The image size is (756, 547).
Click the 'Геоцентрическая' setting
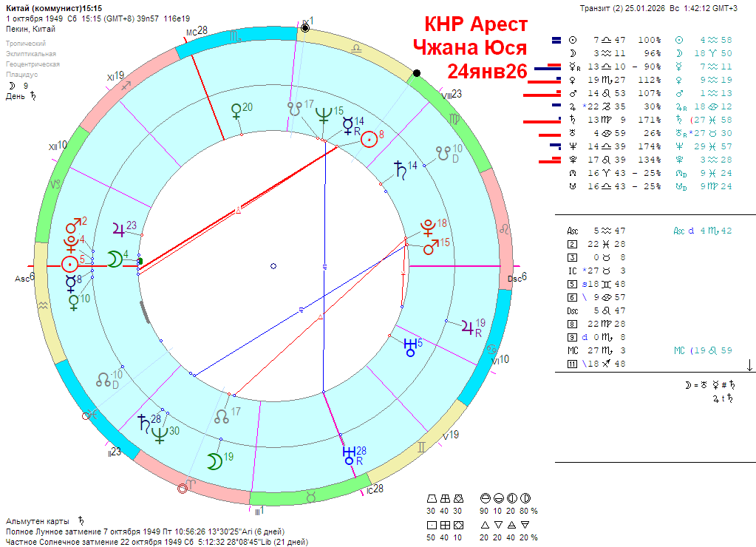point(33,64)
